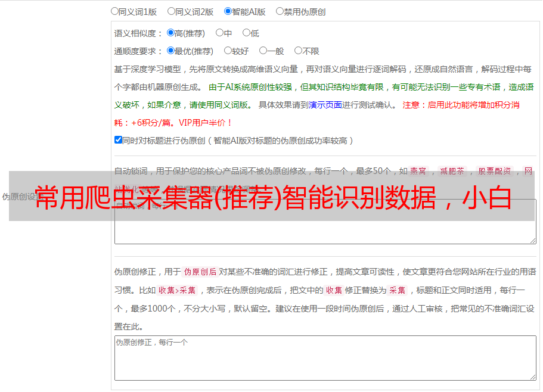Click the 伪原创后 highlighted tag

(200, 272)
